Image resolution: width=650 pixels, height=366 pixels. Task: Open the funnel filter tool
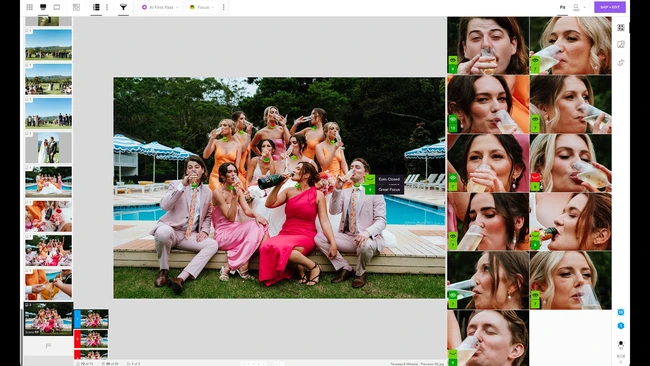pos(123,7)
